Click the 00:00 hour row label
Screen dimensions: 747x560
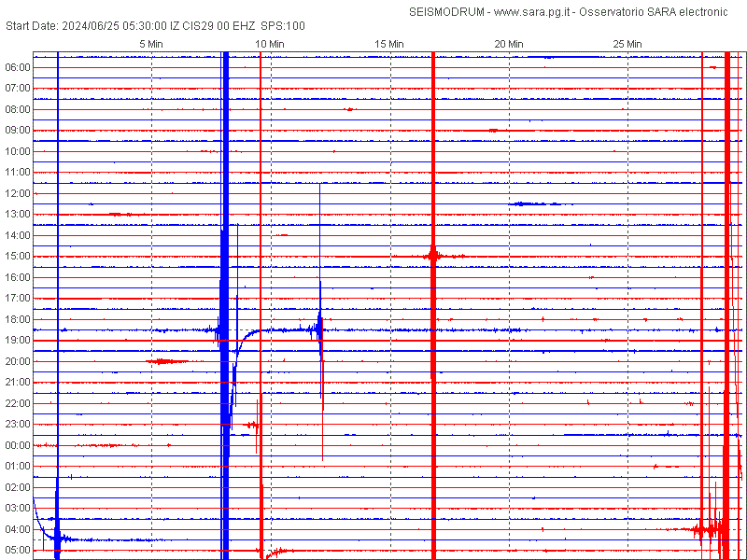pos(18,445)
